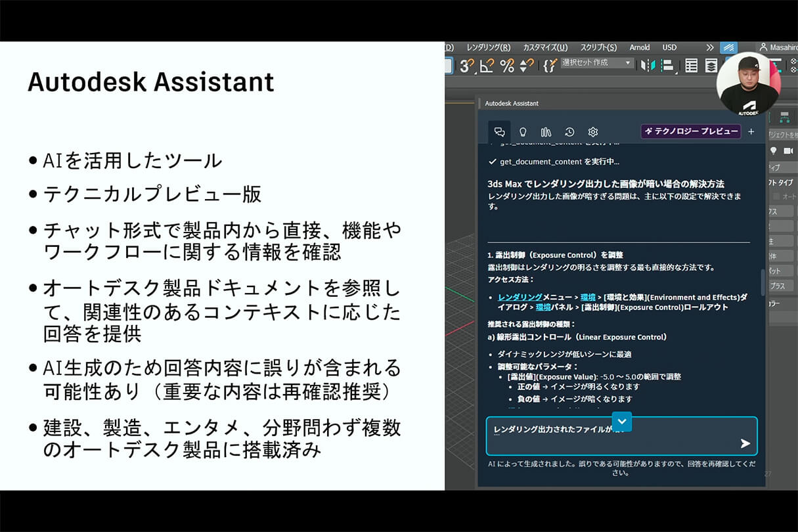This screenshot has width=798, height=532.
Task: Open the library books tab in Assistant
Action: (x=546, y=131)
